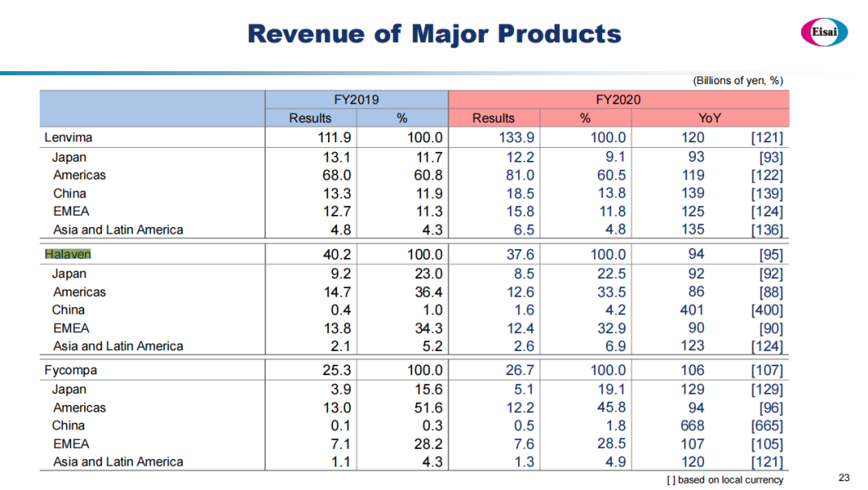868x490 pixels.
Task: Click Halaven FY2019 result 40.2
Action: point(337,254)
